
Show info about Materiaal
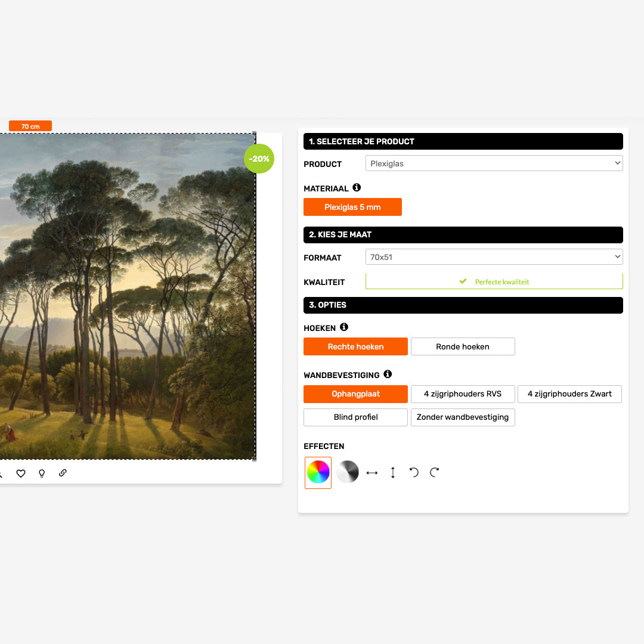coord(357,188)
